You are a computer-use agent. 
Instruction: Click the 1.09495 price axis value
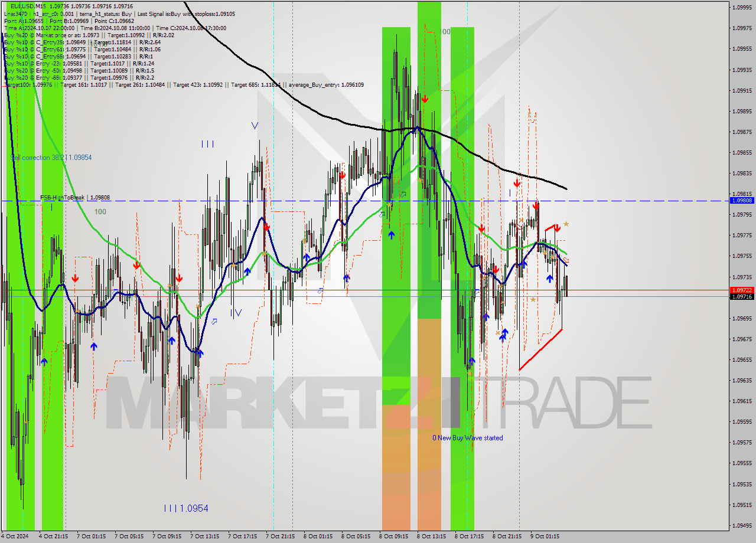[x=742, y=525]
